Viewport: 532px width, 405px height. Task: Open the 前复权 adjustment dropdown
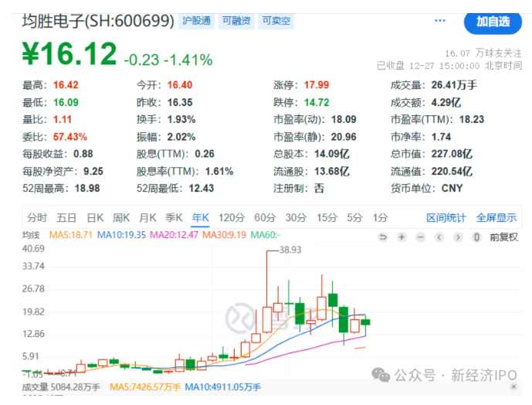pos(503,237)
